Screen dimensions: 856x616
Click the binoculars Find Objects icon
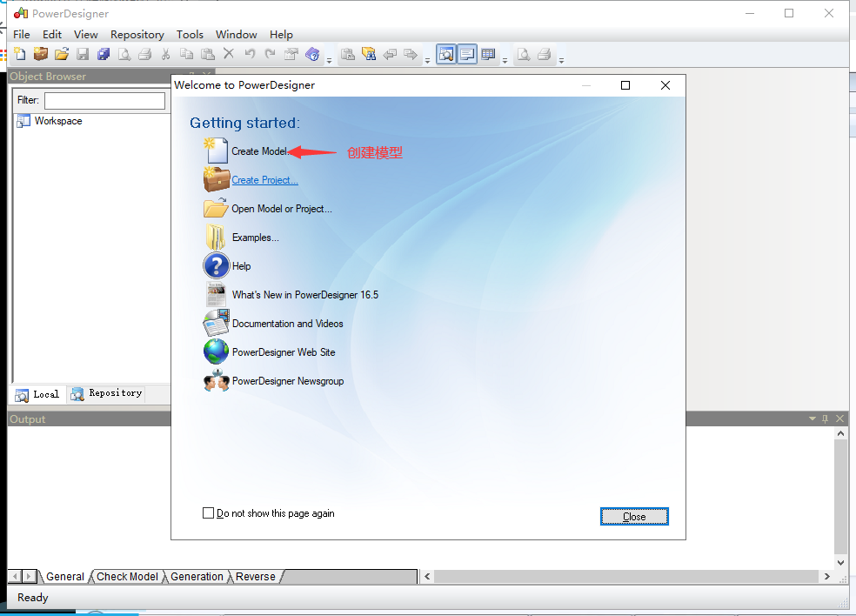(x=369, y=54)
